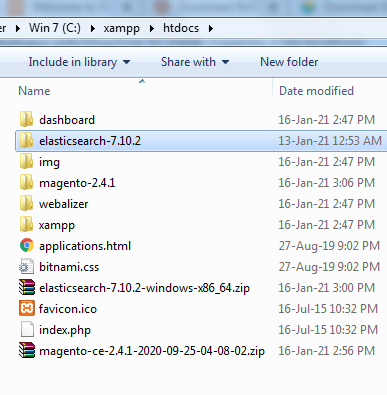Select the xampp folder name in list
The image size is (387, 395).
[x=57, y=225]
